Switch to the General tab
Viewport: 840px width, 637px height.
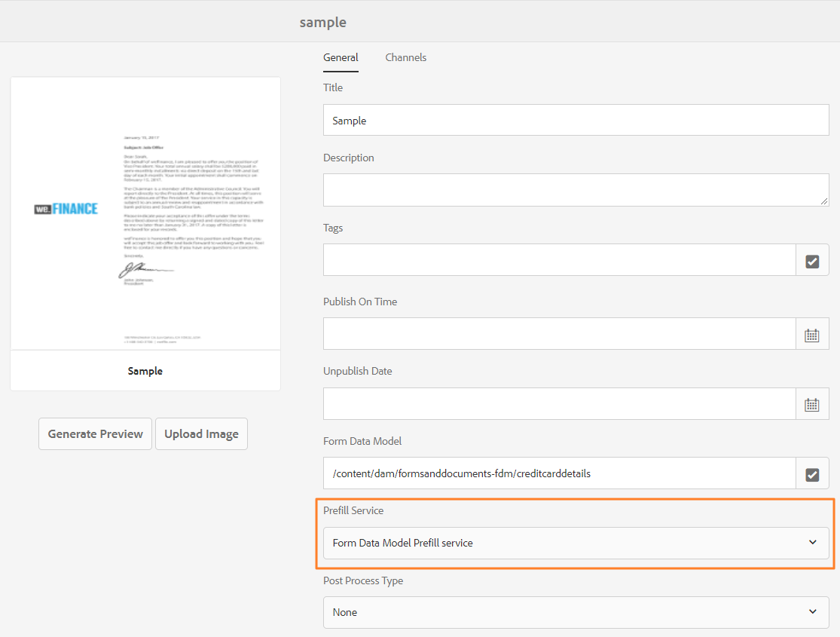[341, 57]
